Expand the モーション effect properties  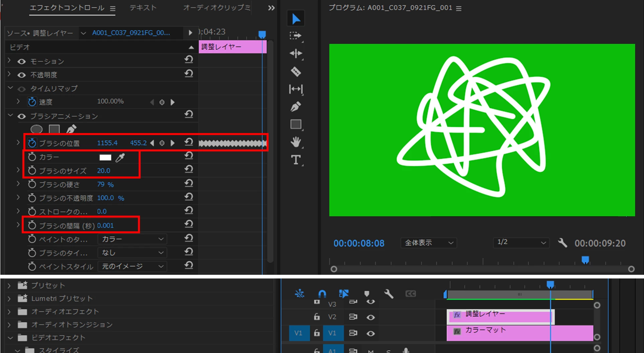[9, 61]
